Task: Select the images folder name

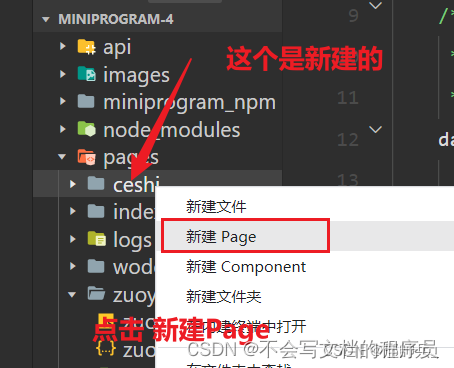Action: pyautogui.click(x=136, y=75)
